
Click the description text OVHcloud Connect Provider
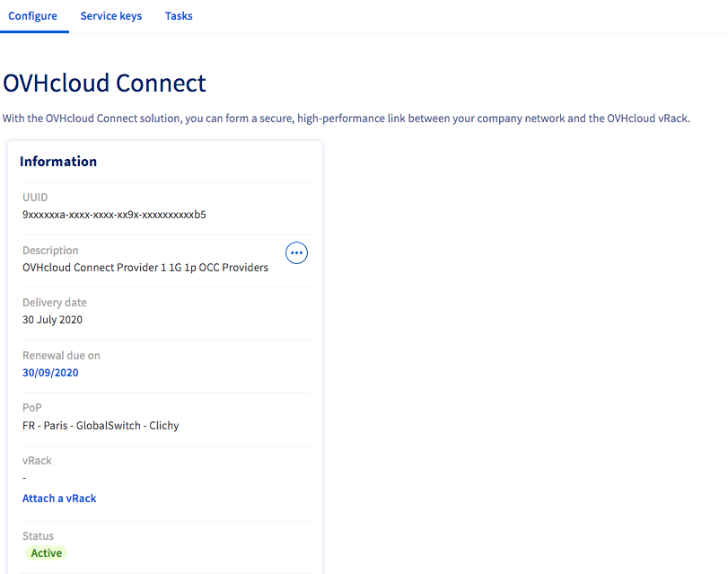coord(145,268)
